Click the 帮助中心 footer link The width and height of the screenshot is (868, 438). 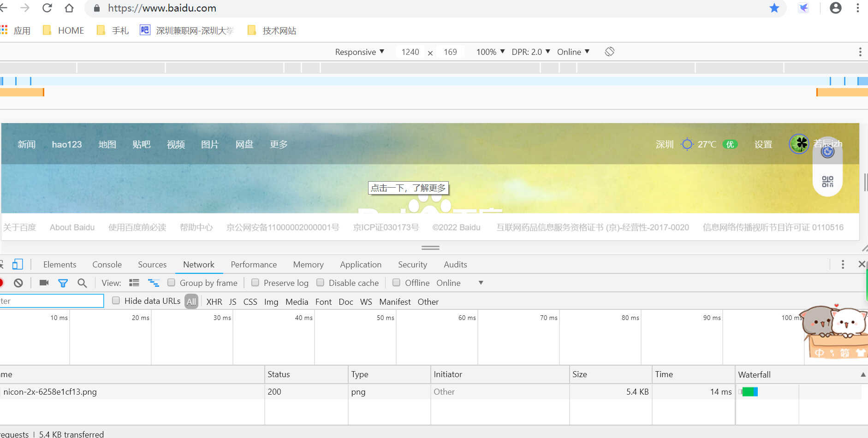click(x=196, y=227)
